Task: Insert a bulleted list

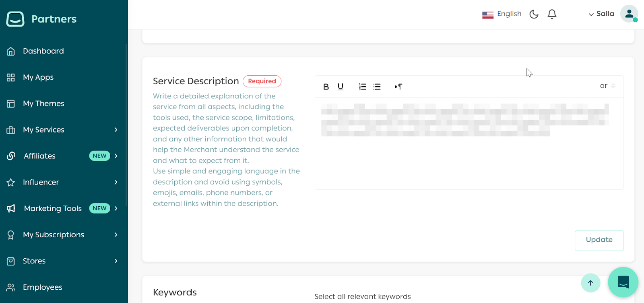Action: coord(377,87)
